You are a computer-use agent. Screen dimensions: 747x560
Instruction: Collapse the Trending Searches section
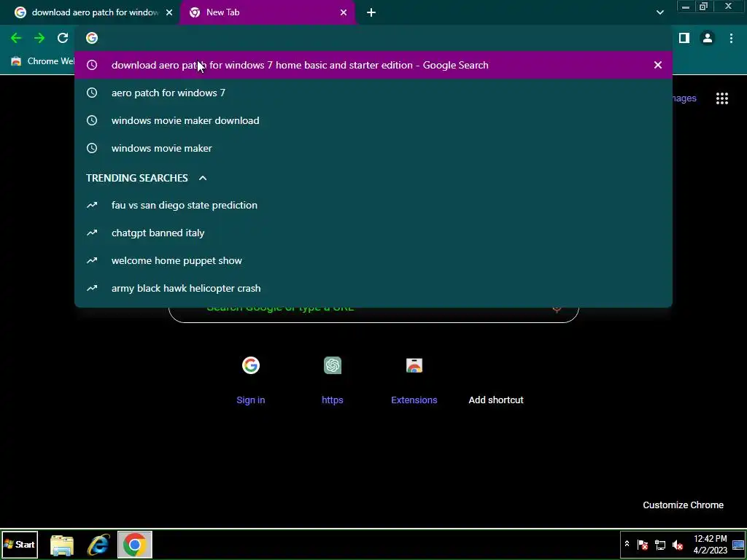click(x=203, y=178)
